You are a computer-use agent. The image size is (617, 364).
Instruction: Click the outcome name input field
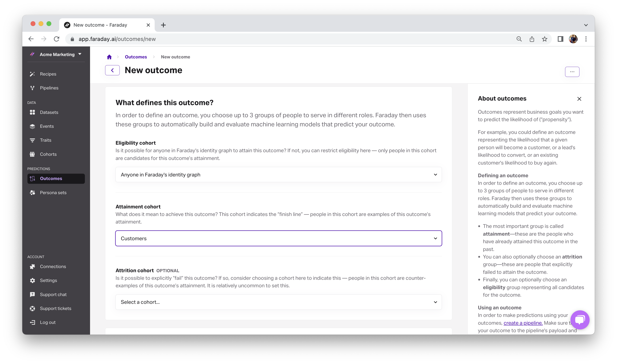(153, 70)
